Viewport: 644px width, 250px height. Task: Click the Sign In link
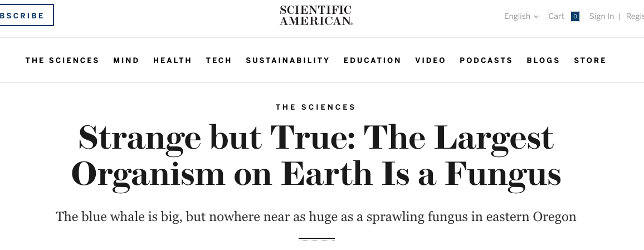click(x=601, y=17)
